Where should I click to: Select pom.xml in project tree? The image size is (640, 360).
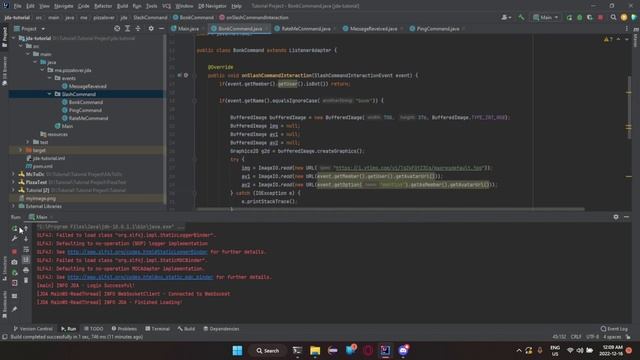pos(39,166)
